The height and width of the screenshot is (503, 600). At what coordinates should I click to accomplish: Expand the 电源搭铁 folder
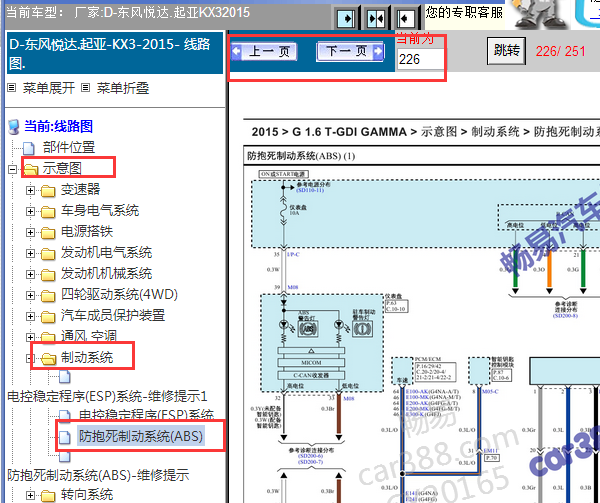tap(31, 232)
